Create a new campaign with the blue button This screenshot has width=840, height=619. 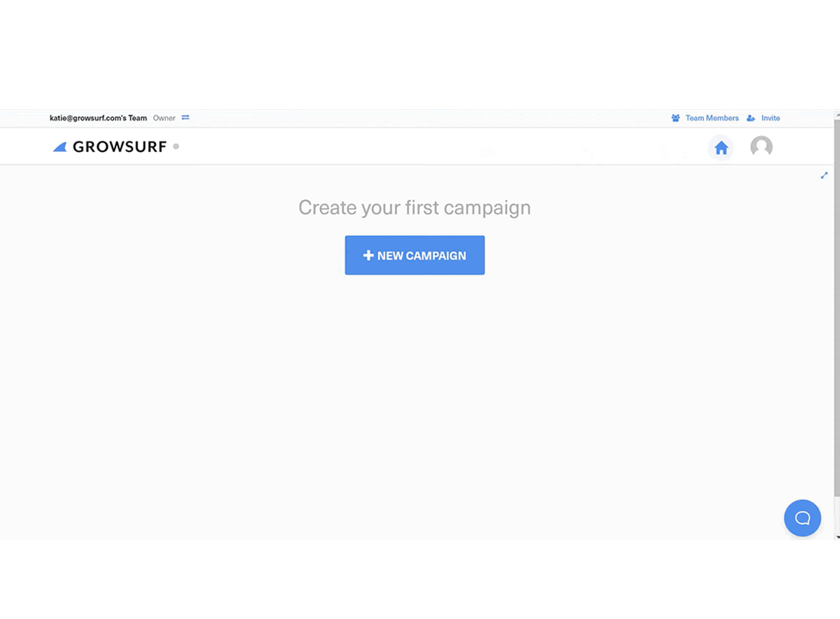click(x=415, y=255)
